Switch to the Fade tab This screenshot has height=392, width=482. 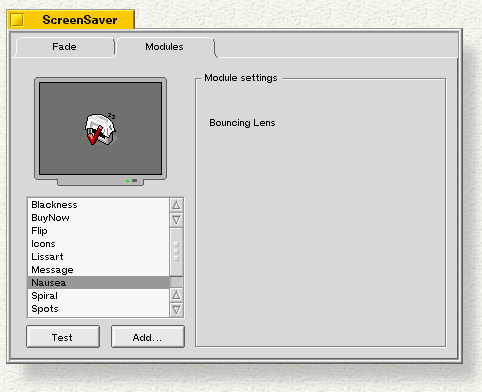pos(64,47)
